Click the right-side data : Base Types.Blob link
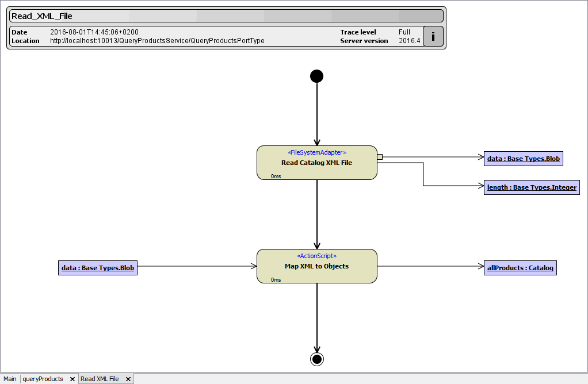Image resolution: width=588 pixels, height=384 pixels. pos(523,158)
